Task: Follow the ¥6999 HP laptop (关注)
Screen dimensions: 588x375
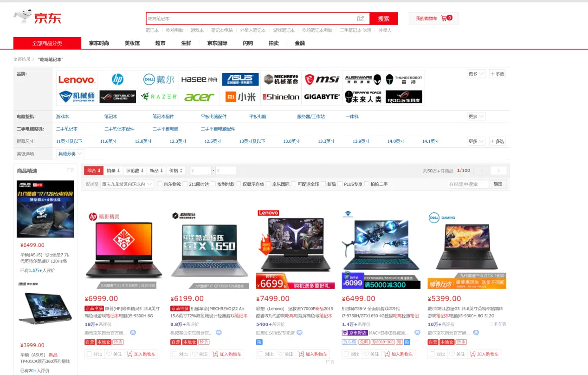Action: tap(114, 354)
